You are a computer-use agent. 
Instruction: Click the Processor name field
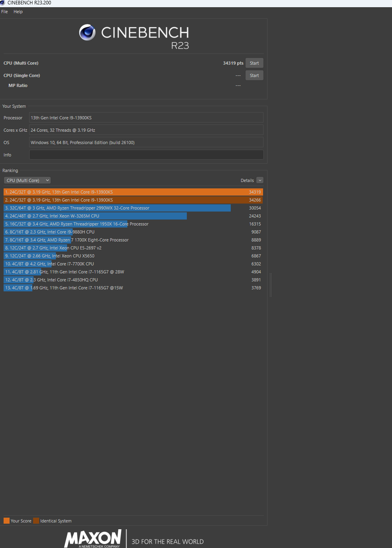click(146, 118)
